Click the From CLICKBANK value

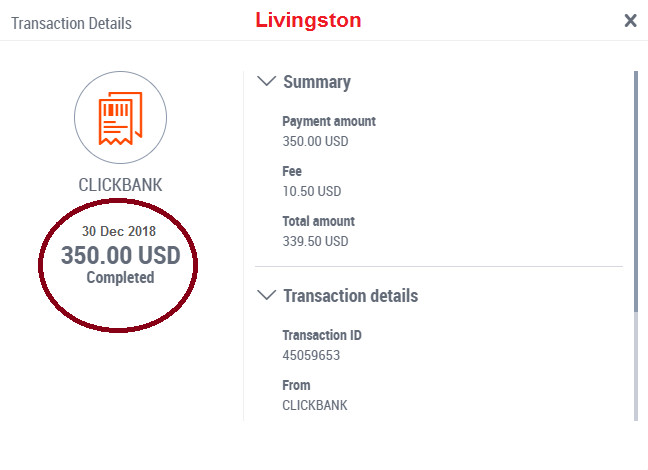314,405
